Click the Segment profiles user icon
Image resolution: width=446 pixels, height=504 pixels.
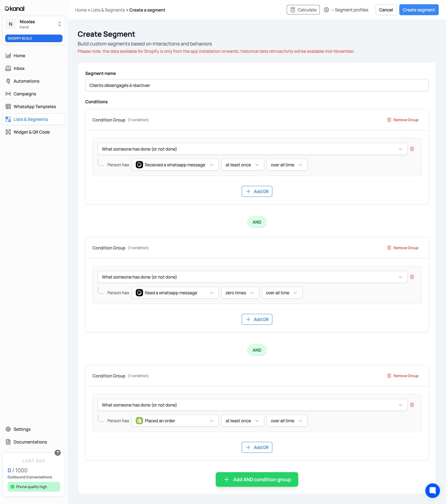(x=326, y=10)
